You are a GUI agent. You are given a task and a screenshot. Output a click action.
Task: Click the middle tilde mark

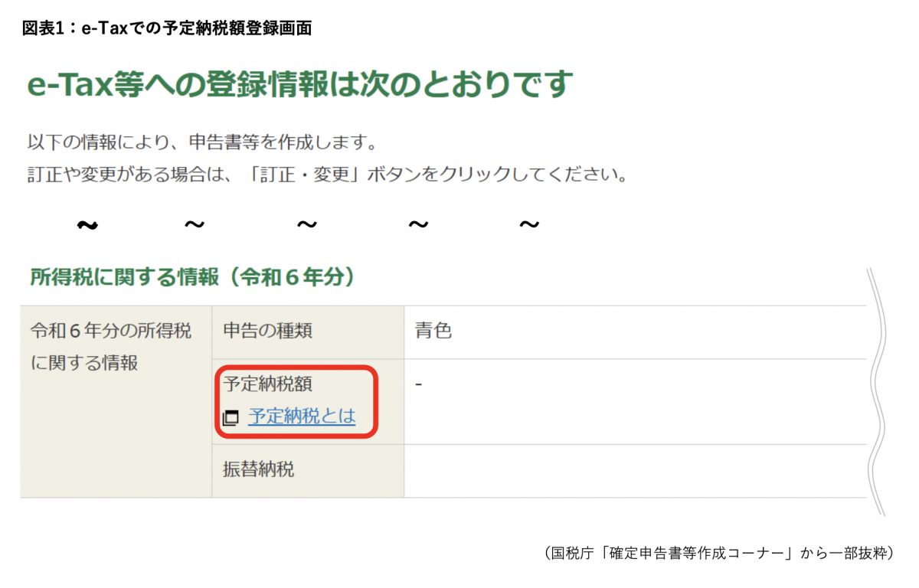[x=307, y=225]
